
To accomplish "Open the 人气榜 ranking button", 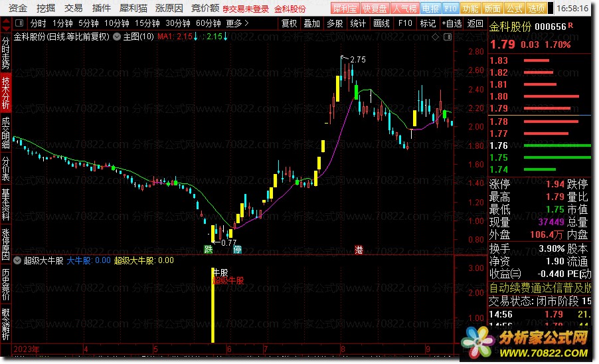I will (x=404, y=9).
